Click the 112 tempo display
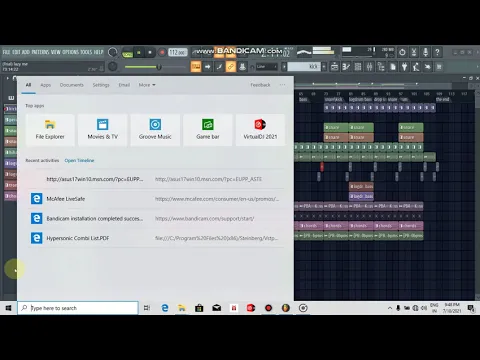This screenshot has height=360, width=480. click(x=177, y=52)
